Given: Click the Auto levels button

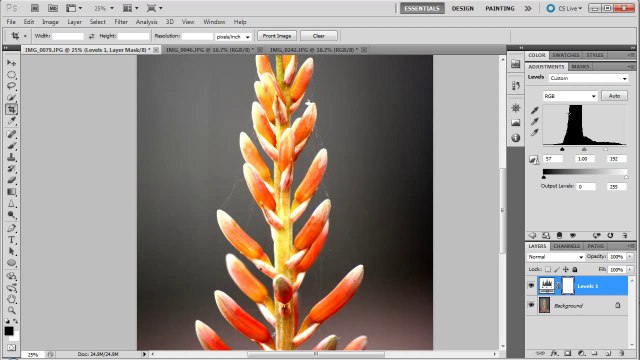Looking at the screenshot, I should (x=614, y=96).
